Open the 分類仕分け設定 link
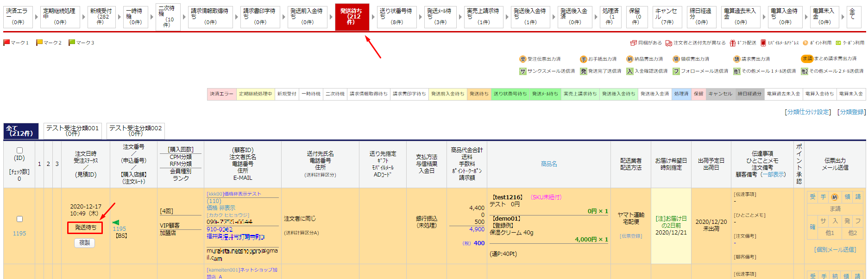Viewport: 868px width, 279px height. (x=808, y=112)
